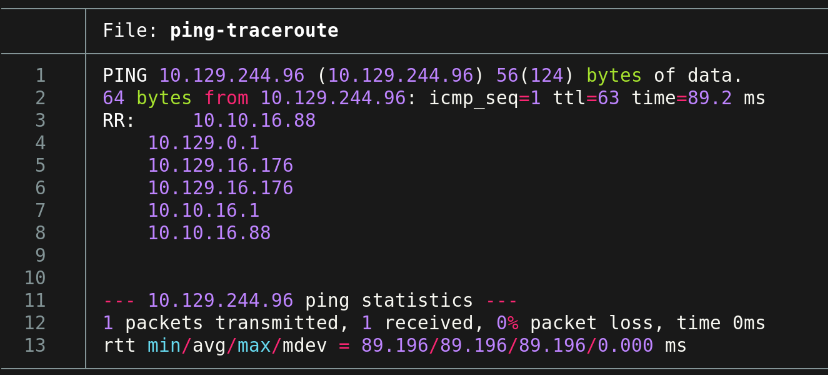
Task: Click the "64" byte count on line 2
Action: [114, 98]
